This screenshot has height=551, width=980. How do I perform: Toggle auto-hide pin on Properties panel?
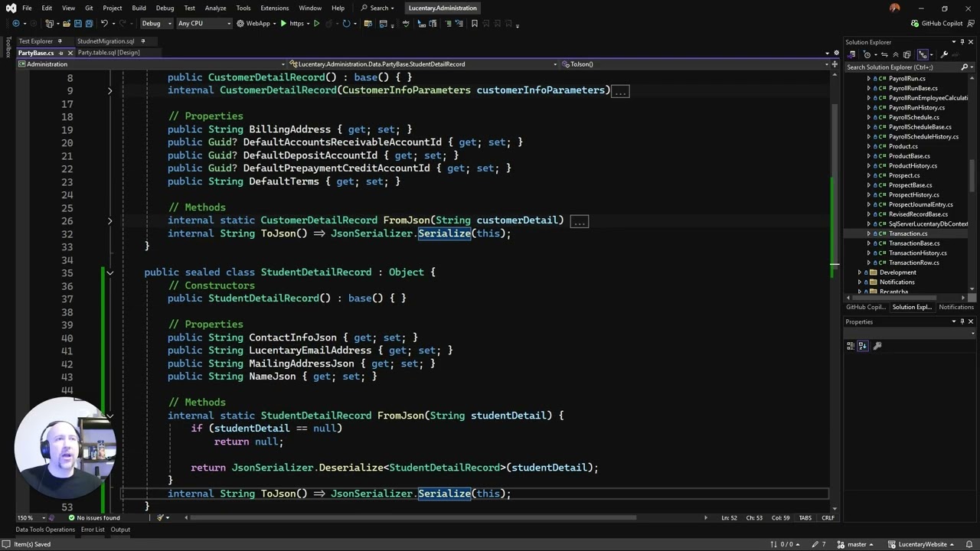point(962,321)
